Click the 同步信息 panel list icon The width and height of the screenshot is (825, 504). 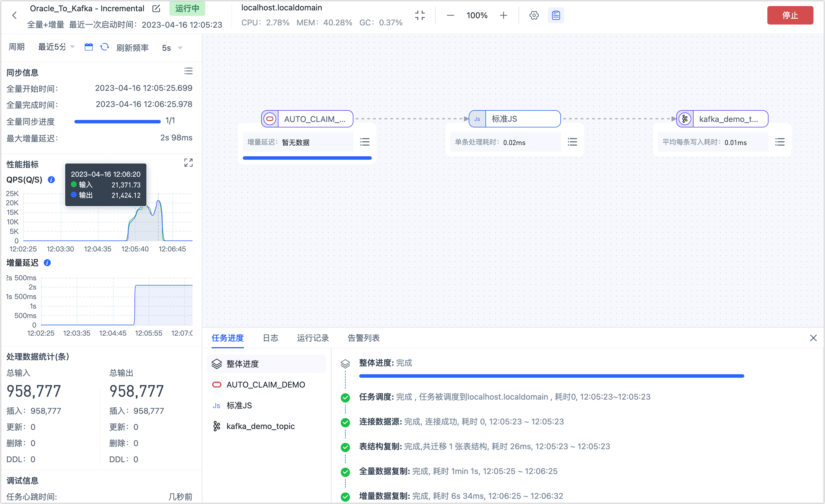click(x=189, y=71)
